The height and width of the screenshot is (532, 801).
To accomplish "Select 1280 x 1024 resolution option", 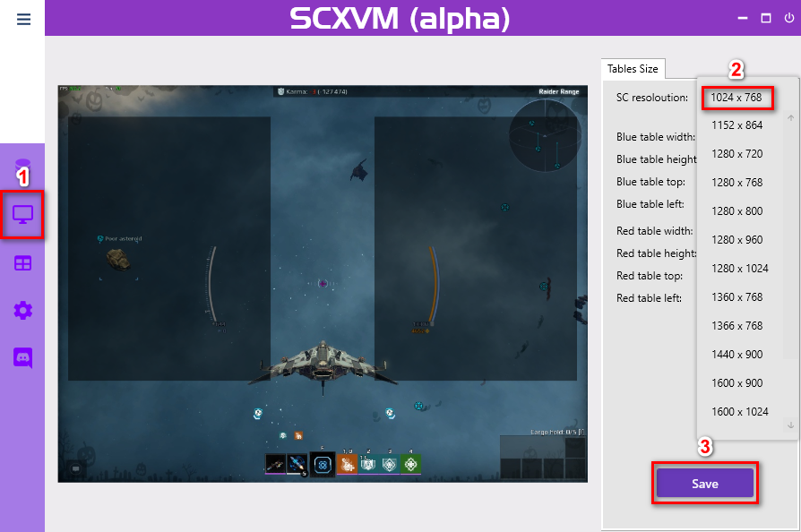I will [740, 269].
